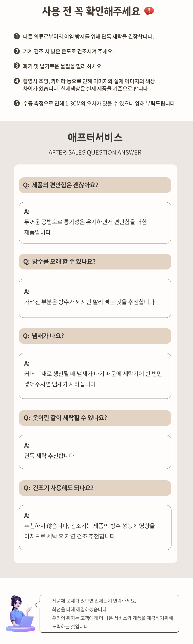Click the customer service agent illustration
Viewport: 193px width, 644px height.
coord(20,613)
